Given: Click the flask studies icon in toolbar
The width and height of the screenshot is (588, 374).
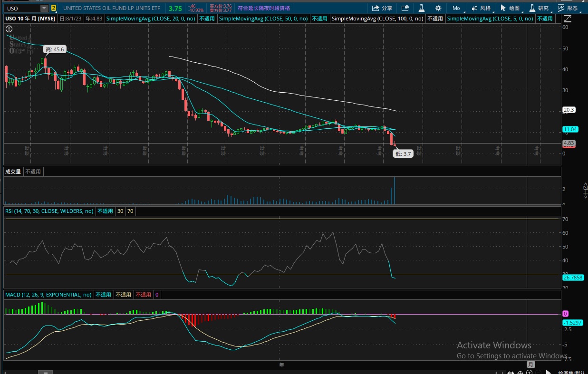Looking at the screenshot, I should (421, 8).
